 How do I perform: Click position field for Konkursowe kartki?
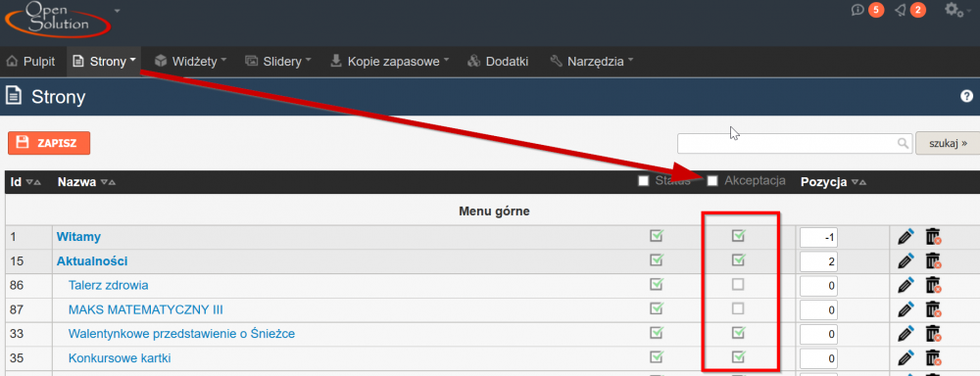pyautogui.click(x=819, y=359)
